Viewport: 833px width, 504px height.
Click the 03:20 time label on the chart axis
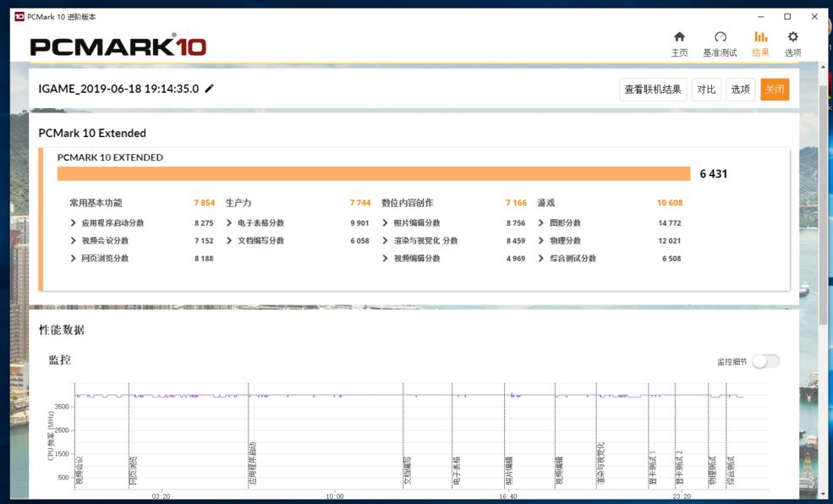pyautogui.click(x=161, y=496)
